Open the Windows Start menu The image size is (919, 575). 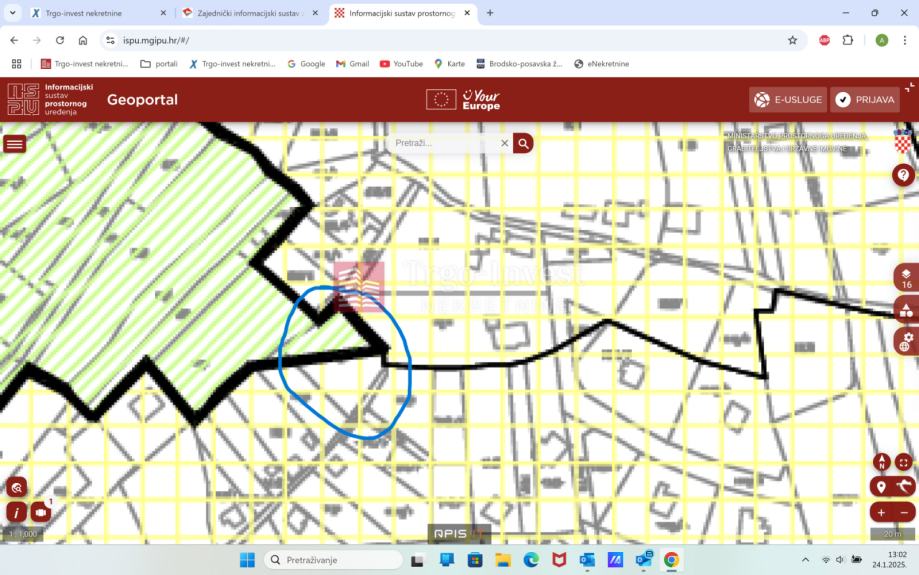(247, 560)
